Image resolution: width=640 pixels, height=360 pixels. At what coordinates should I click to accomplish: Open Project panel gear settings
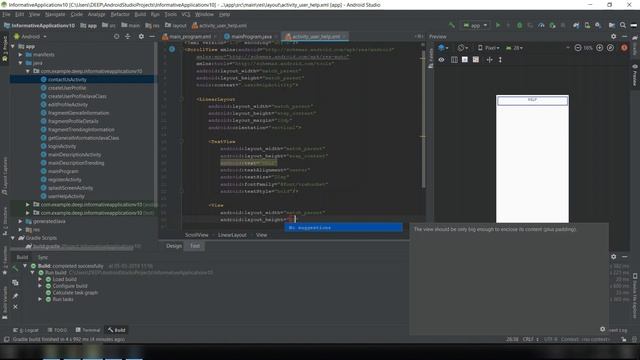(x=141, y=36)
